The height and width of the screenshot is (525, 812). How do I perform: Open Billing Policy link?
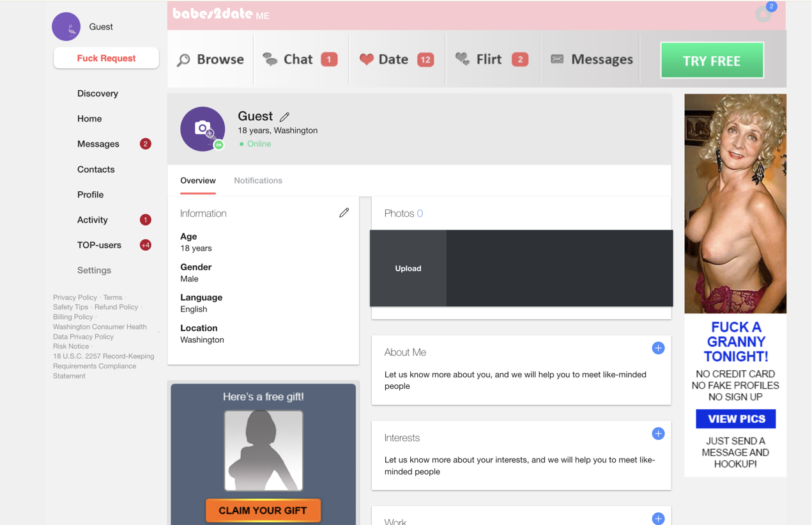pyautogui.click(x=73, y=317)
